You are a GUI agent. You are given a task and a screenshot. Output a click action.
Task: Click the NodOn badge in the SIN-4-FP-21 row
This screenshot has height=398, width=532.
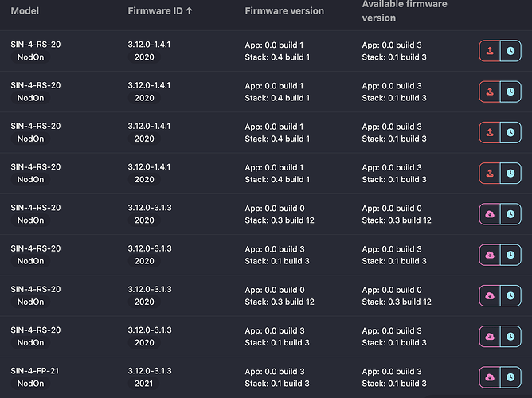[x=31, y=384]
